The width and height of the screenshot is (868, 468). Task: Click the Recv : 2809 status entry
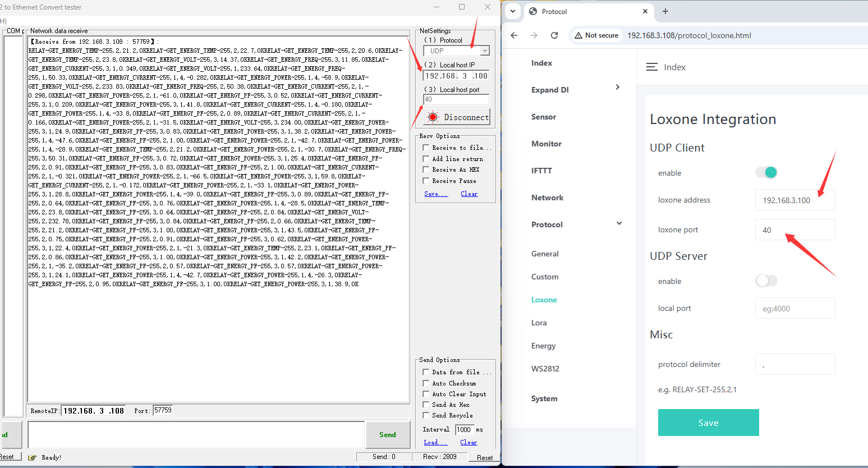click(x=440, y=457)
